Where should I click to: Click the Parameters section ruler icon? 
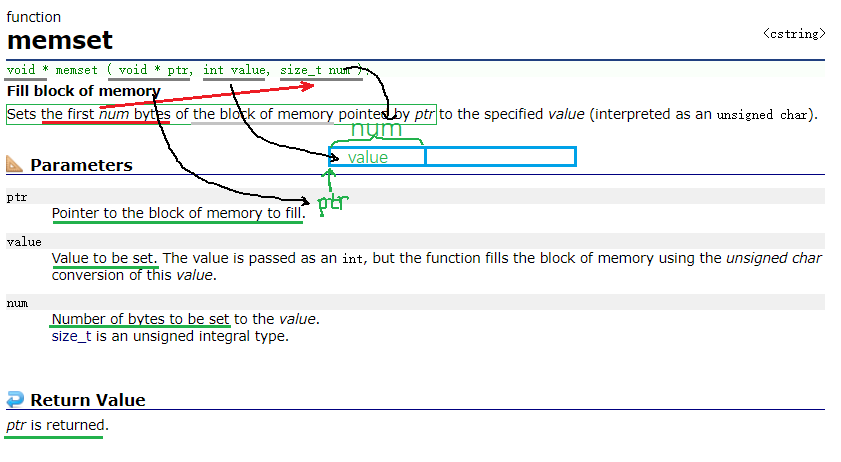click(15, 164)
